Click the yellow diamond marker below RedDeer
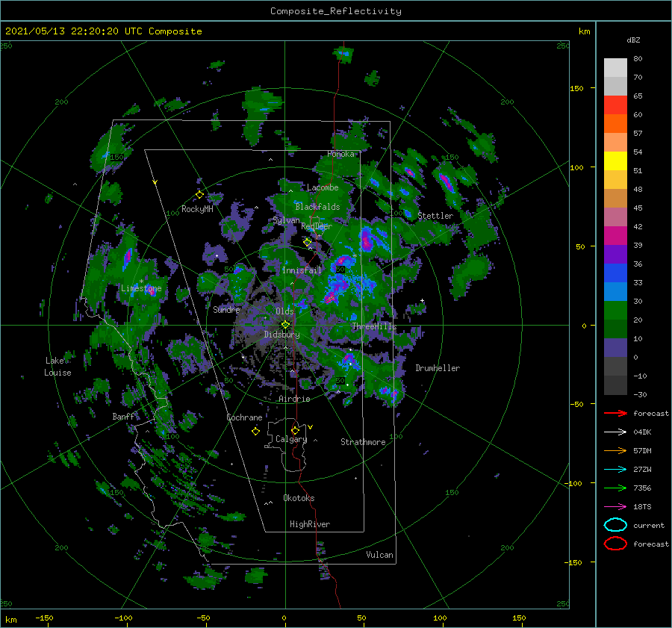 [x=308, y=243]
